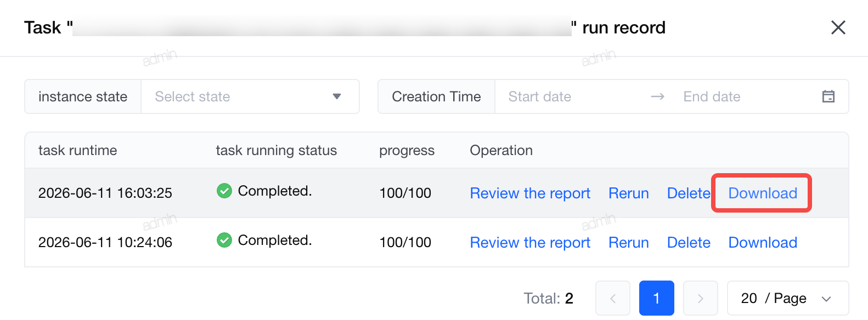Click the green Completed checkmark in second row
868x320 pixels.
[224, 240]
